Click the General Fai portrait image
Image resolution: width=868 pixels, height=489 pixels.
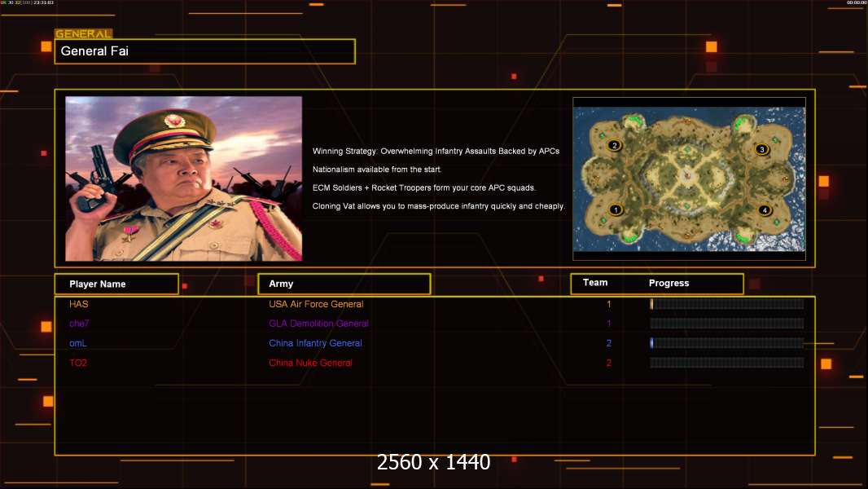(184, 178)
